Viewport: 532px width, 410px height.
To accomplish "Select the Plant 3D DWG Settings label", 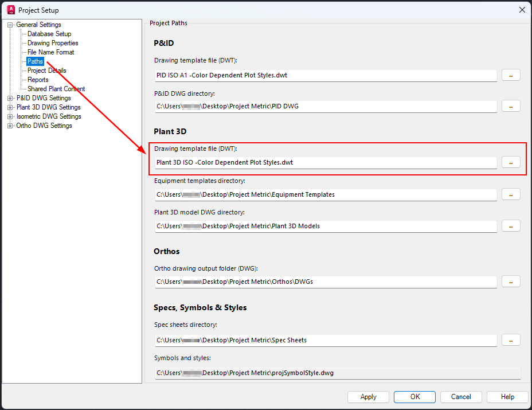I will coord(49,107).
